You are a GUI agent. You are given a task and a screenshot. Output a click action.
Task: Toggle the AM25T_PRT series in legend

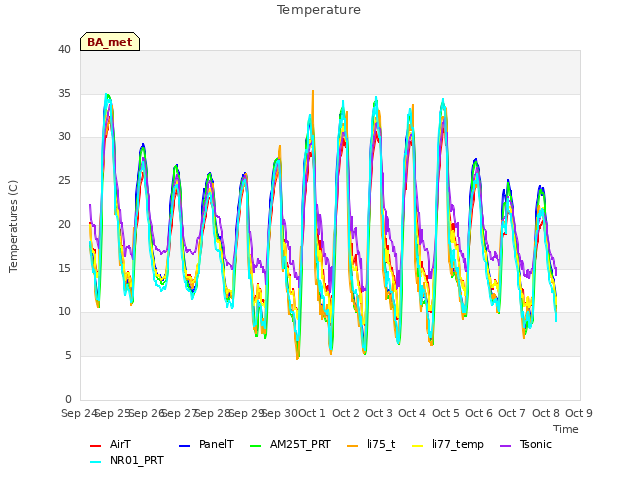[290, 444]
